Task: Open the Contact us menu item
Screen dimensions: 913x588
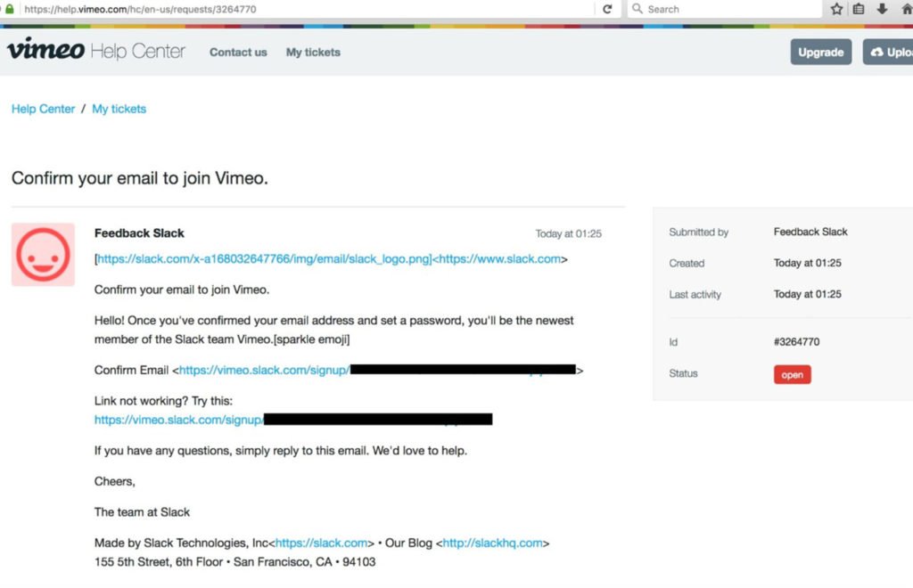Action: point(238,53)
